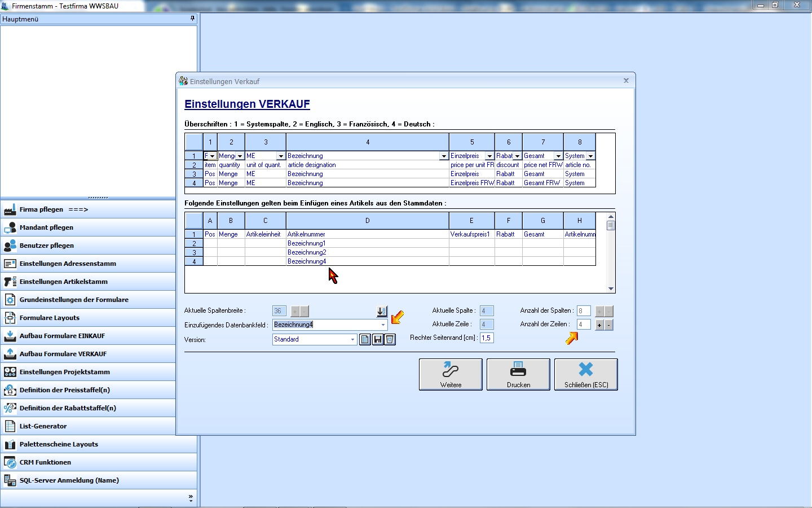Click the Weitere button
This screenshot has width=812, height=508.
click(451, 374)
